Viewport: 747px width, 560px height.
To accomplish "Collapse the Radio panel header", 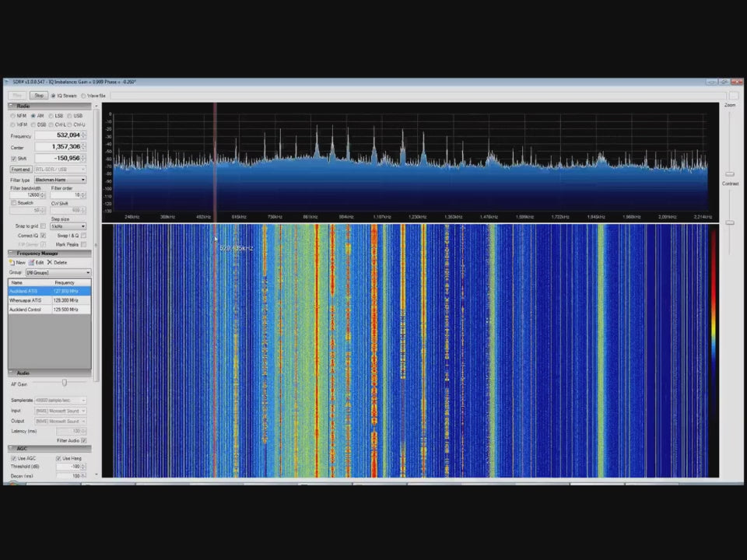I will (12, 106).
